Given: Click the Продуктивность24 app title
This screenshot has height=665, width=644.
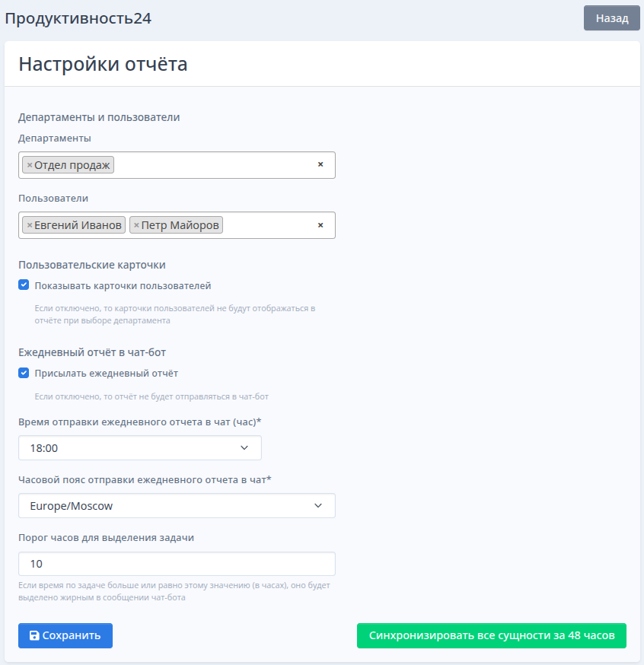Looking at the screenshot, I should point(78,18).
